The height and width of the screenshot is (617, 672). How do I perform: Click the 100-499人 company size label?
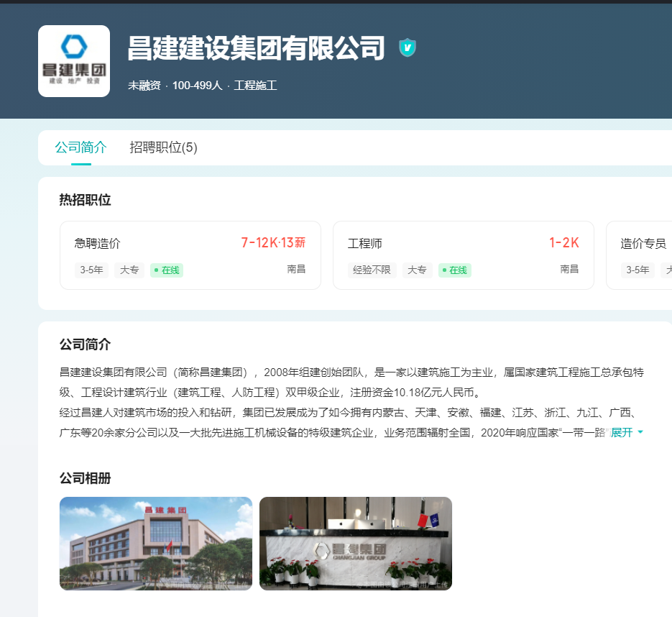tap(197, 86)
